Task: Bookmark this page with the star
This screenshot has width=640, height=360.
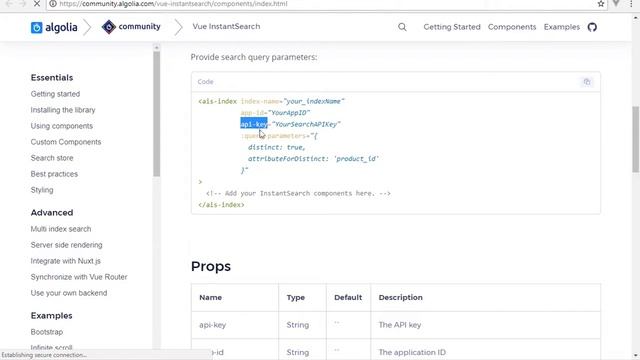Action: point(601,4)
